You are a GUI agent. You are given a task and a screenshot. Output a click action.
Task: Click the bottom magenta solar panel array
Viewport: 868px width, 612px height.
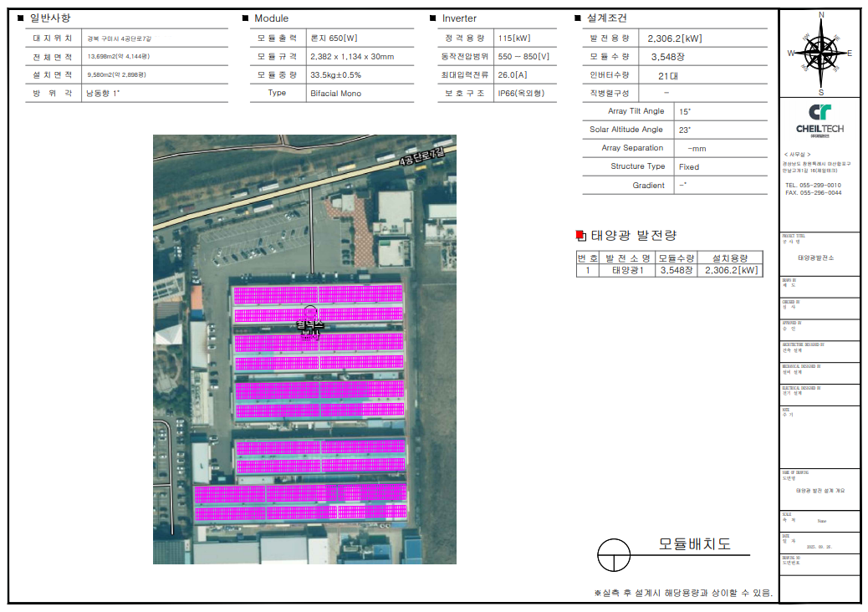pos(301,512)
